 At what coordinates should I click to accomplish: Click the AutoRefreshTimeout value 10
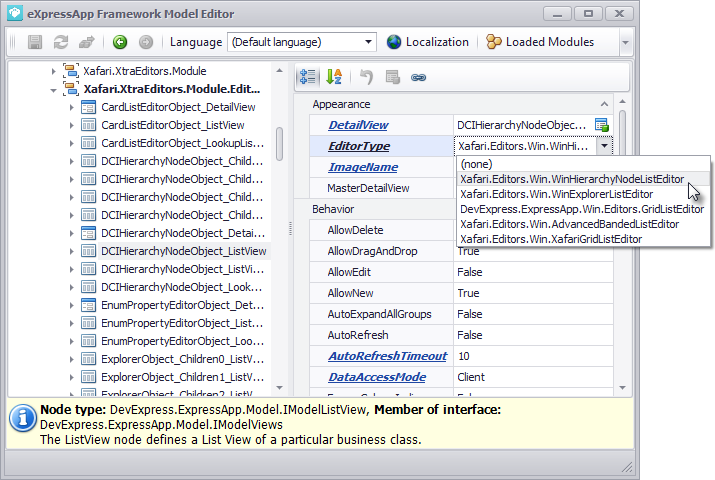(x=533, y=356)
